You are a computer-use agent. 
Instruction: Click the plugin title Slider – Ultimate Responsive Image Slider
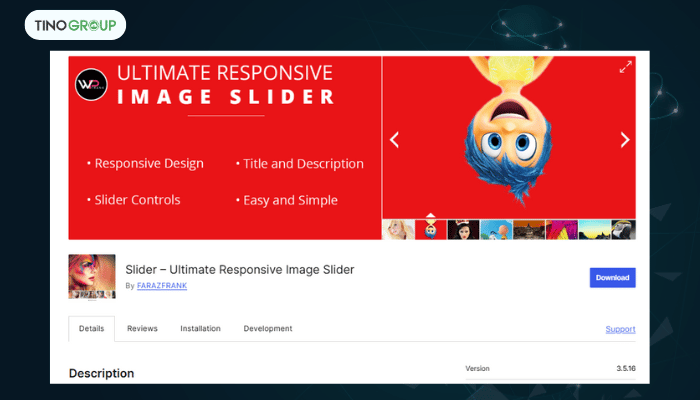click(240, 270)
